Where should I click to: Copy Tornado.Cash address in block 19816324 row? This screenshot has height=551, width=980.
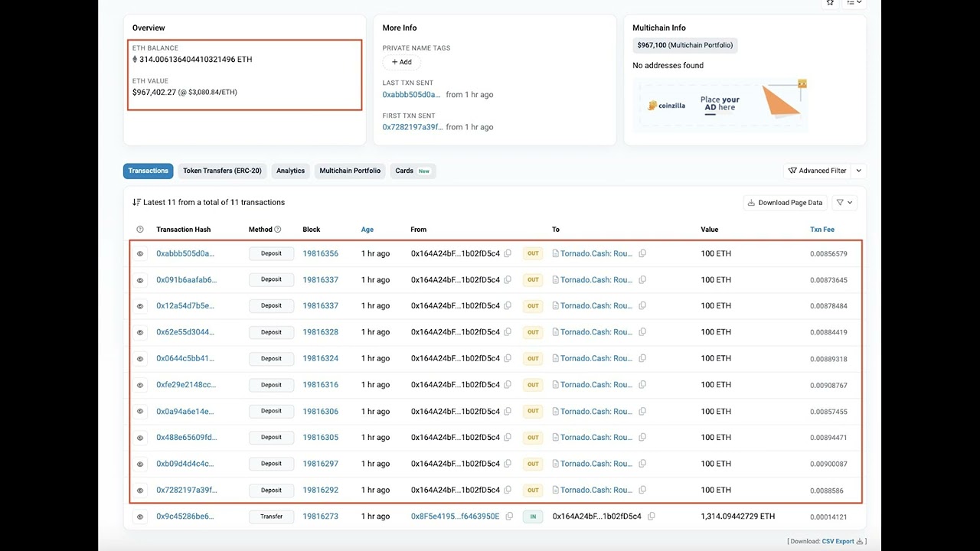pos(642,358)
